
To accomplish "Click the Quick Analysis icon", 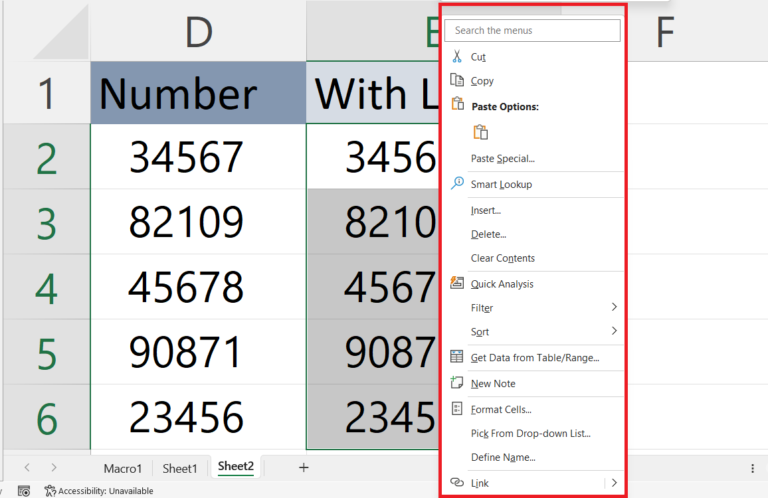I will coord(457,284).
